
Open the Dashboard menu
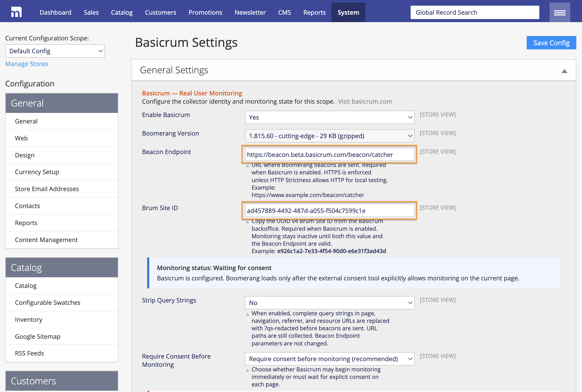(x=55, y=12)
